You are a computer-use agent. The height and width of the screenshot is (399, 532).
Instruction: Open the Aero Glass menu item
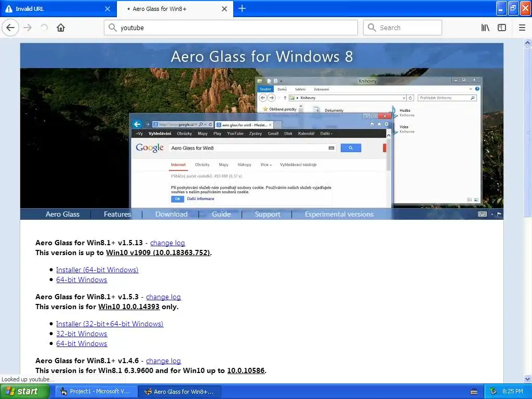coord(62,214)
